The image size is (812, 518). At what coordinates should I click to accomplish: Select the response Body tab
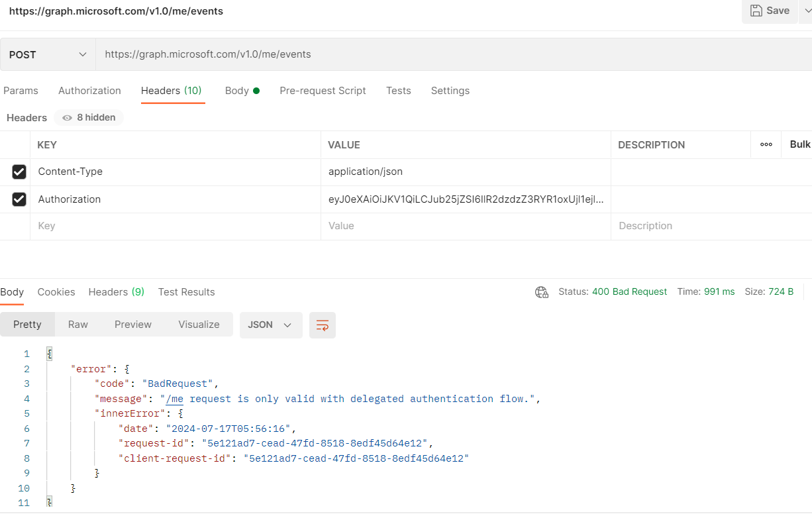(12, 292)
